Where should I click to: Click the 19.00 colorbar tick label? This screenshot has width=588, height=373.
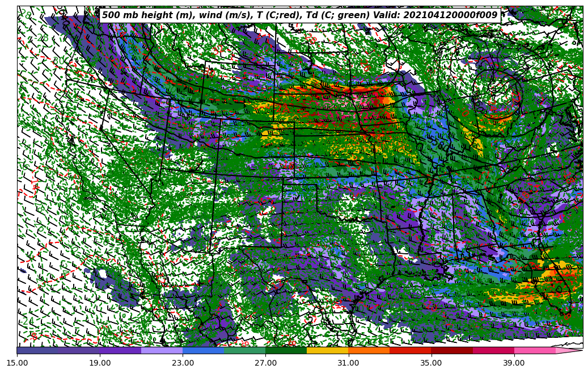(x=100, y=363)
